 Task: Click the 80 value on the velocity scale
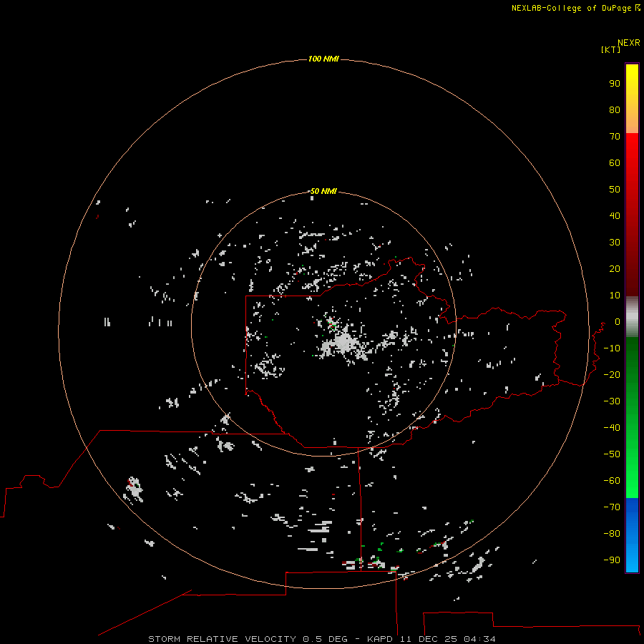point(615,110)
